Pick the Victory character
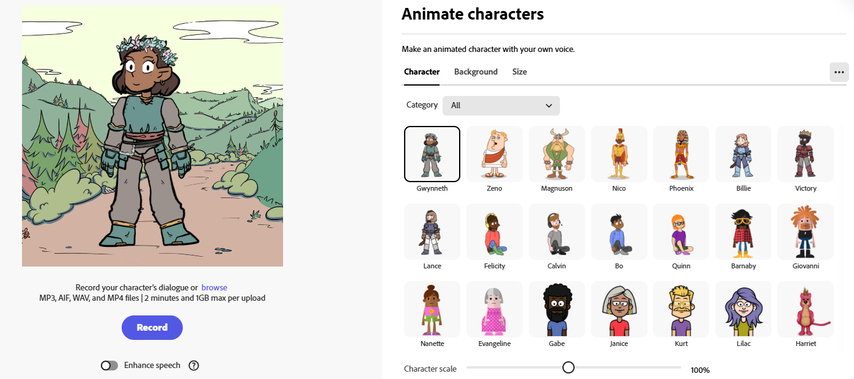The width and height of the screenshot is (854, 379). point(806,154)
